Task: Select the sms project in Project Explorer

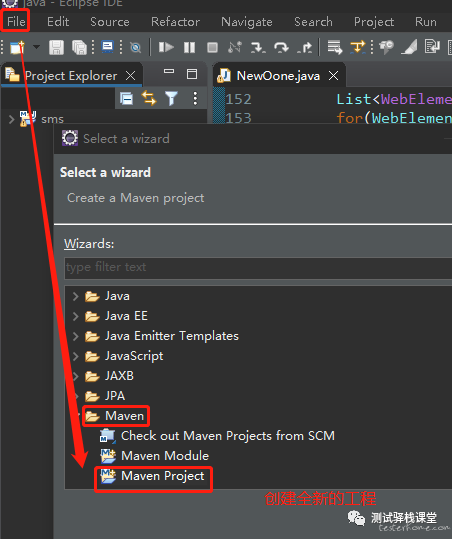Action: [x=52, y=119]
